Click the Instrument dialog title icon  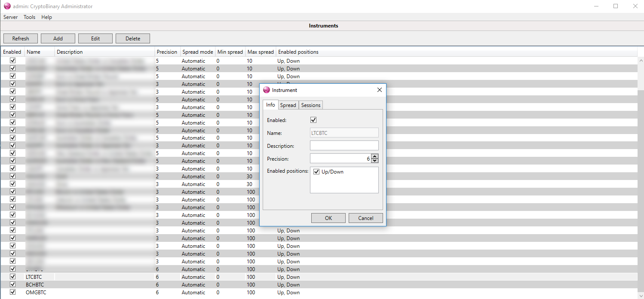[267, 90]
